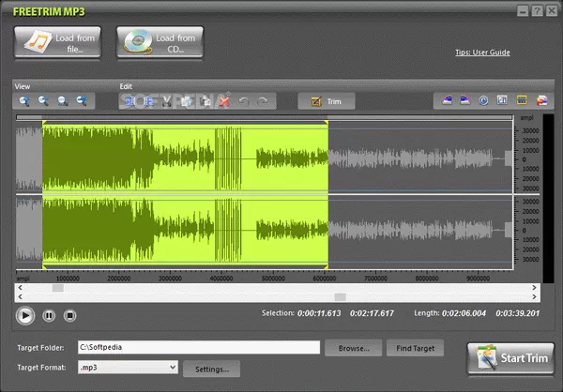The image size is (563, 392).
Task: Open the Load from CD option
Action: coord(160,43)
